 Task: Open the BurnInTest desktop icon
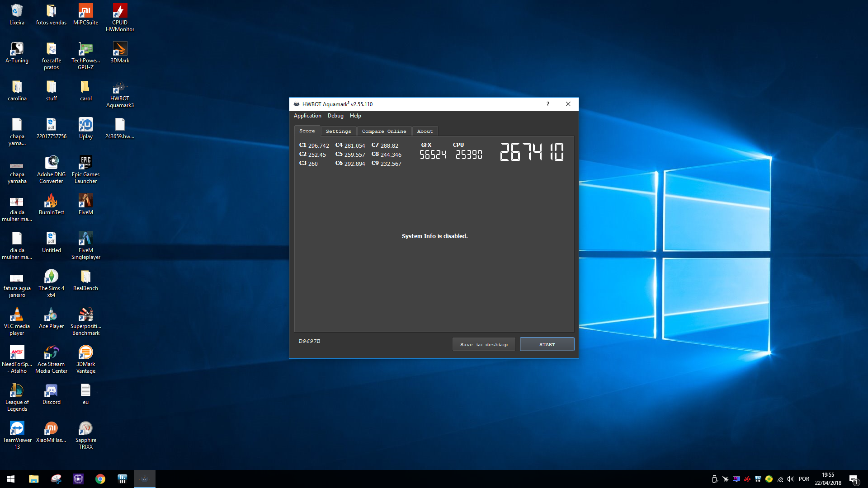click(51, 204)
